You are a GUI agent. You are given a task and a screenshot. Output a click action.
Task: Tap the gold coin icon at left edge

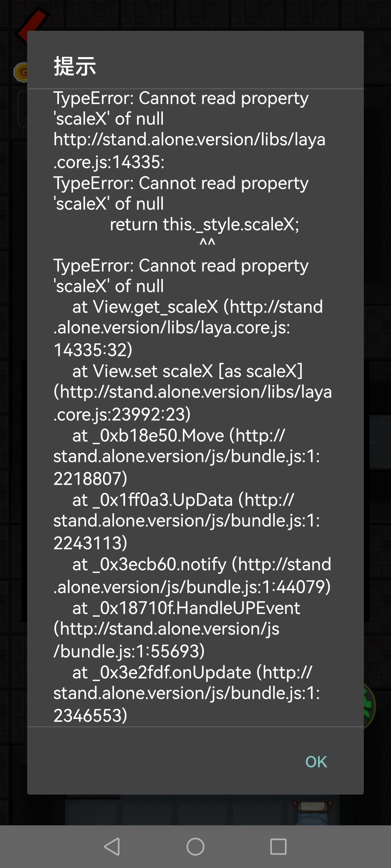(20, 72)
